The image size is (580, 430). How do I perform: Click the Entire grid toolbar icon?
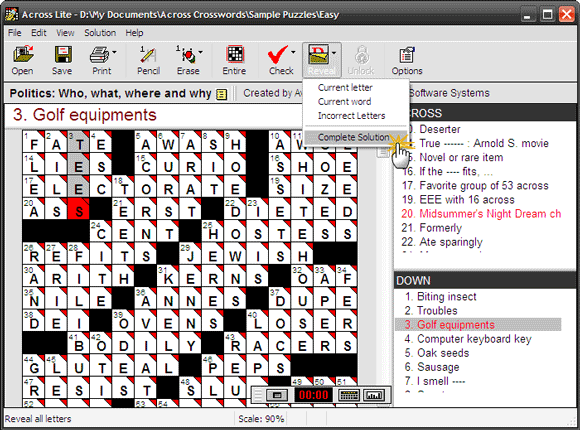click(235, 55)
